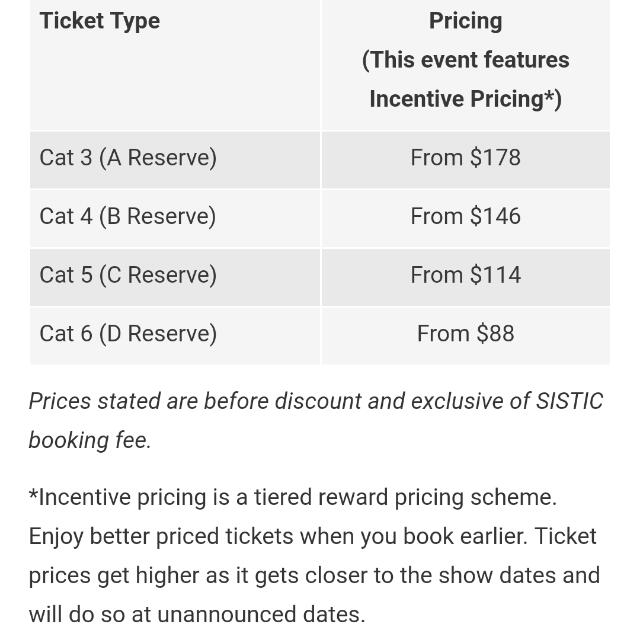Screen dimensions: 640x640
Task: Click the From $114 price
Action: pos(465,275)
